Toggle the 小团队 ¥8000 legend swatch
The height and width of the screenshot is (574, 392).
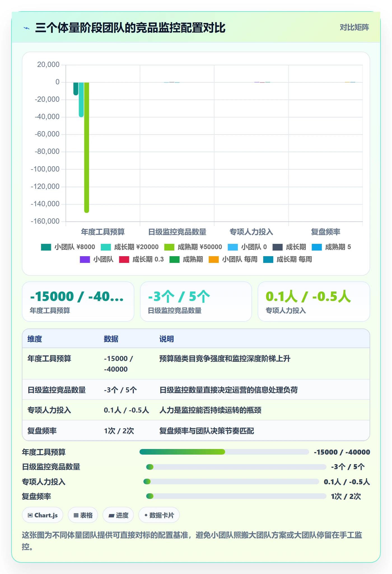tap(46, 247)
